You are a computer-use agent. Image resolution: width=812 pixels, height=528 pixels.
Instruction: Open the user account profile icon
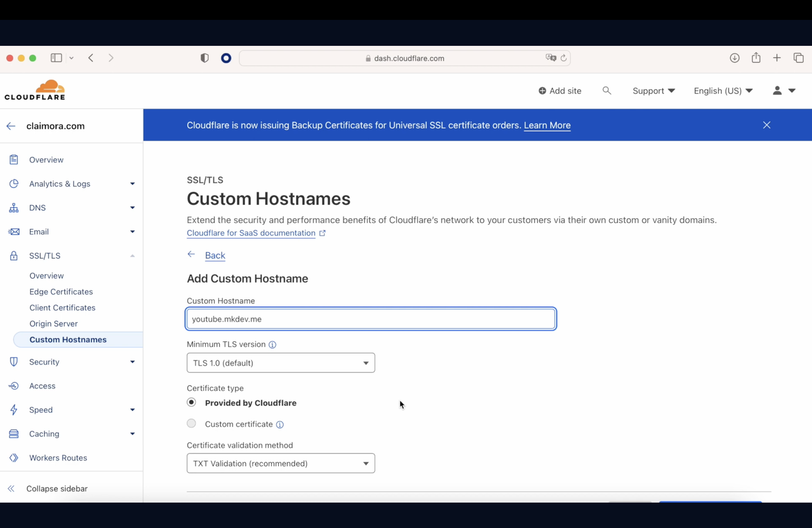777,91
